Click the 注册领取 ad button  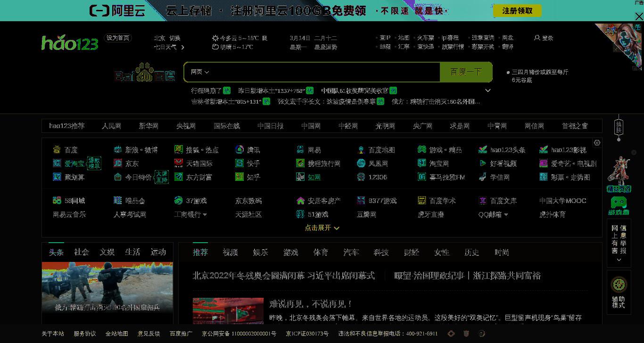point(517,11)
